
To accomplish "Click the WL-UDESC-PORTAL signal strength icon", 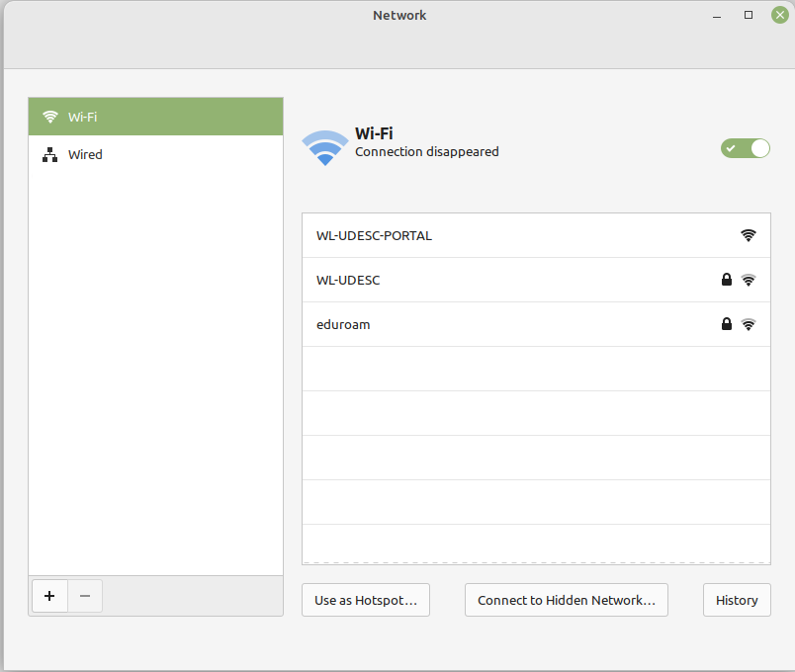I will click(x=749, y=235).
